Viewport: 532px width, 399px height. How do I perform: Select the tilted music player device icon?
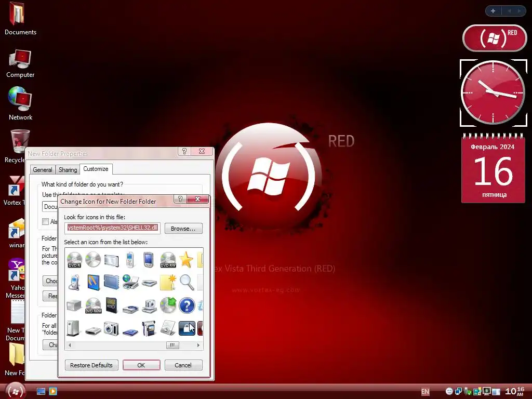(168, 328)
